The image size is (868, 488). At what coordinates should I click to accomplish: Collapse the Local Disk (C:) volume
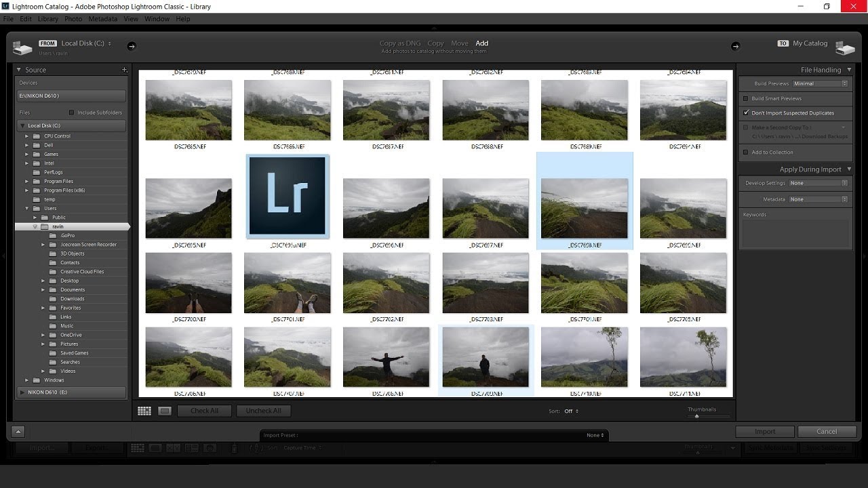click(22, 125)
